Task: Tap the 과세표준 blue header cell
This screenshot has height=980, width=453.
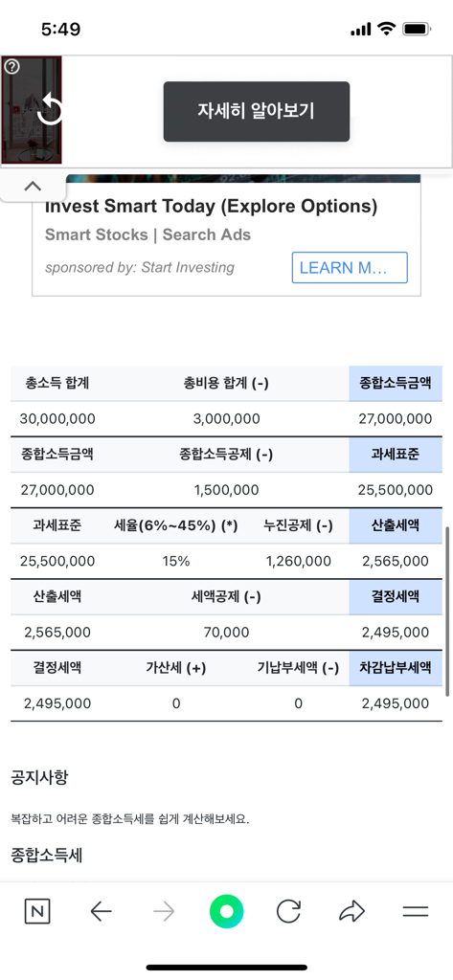Action: tap(396, 455)
